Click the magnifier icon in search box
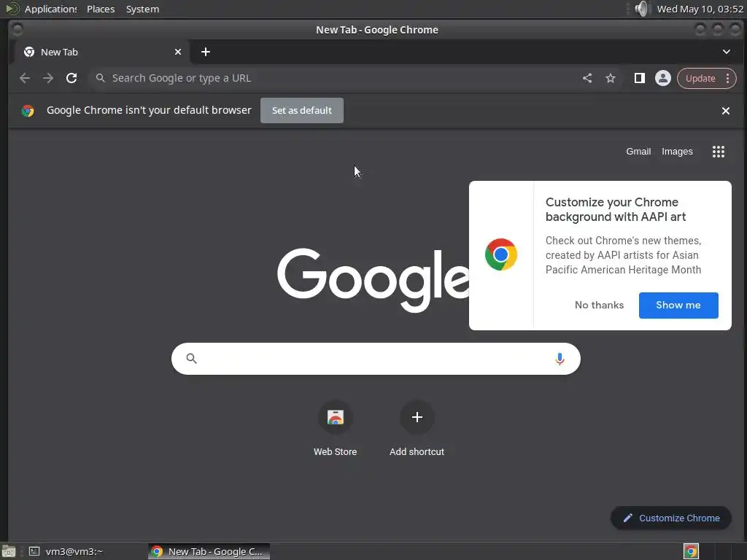Image resolution: width=747 pixels, height=560 pixels. pos(192,359)
